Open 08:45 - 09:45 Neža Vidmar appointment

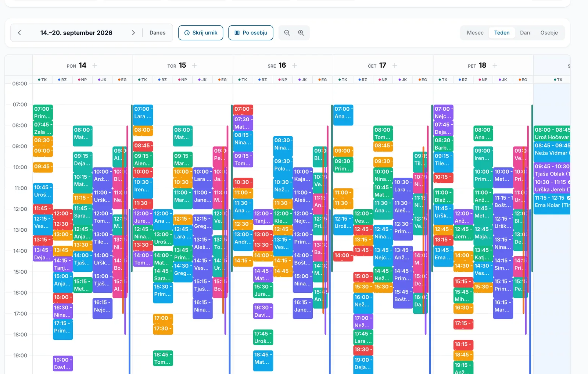(x=552, y=152)
